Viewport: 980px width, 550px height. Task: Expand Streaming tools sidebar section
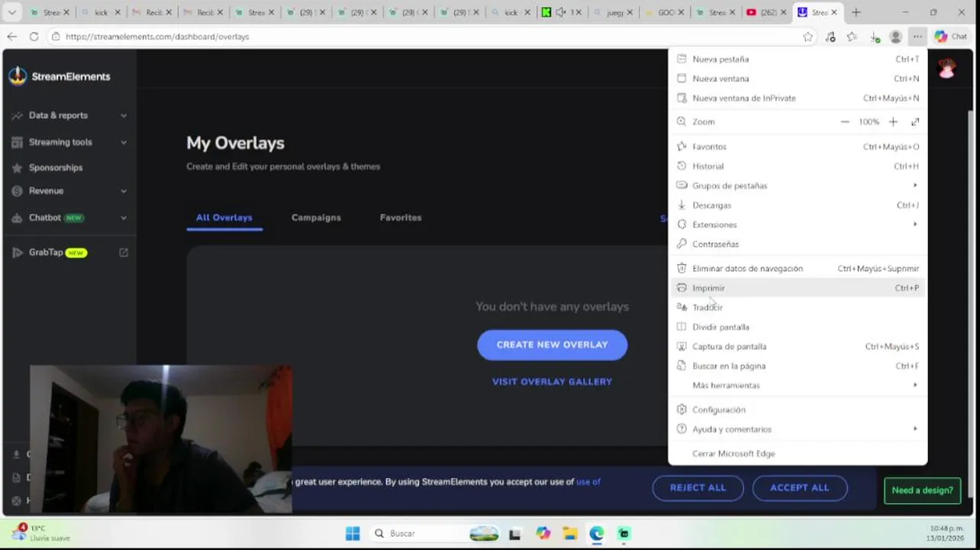pyautogui.click(x=69, y=142)
